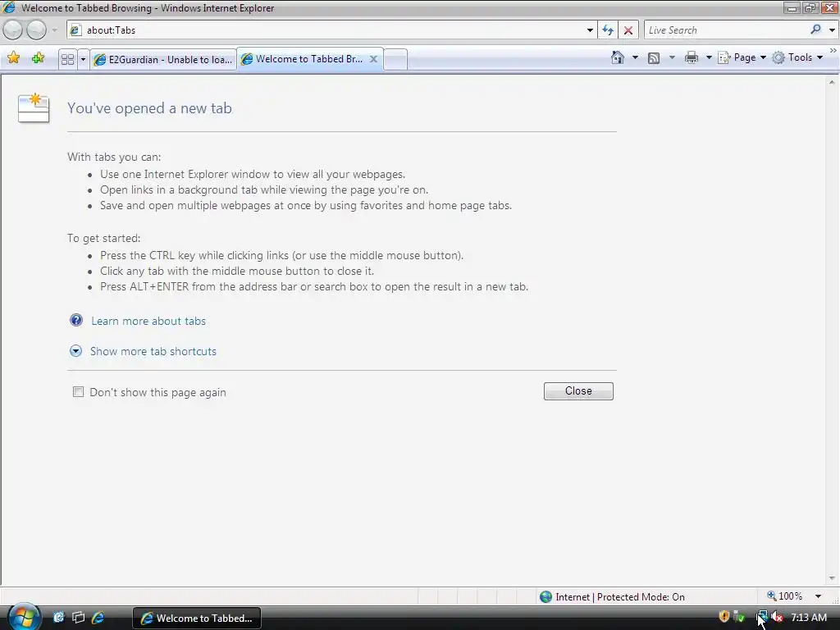Close the Welcome to Tabbed Browsing tab

coord(373,59)
